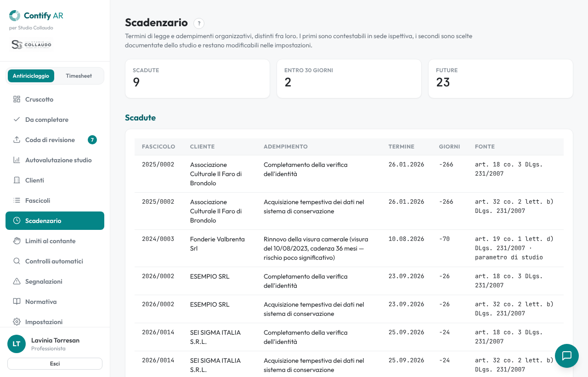The width and height of the screenshot is (588, 377).
Task: Click the Rinnovo della visura camerale text
Action: click(316, 248)
